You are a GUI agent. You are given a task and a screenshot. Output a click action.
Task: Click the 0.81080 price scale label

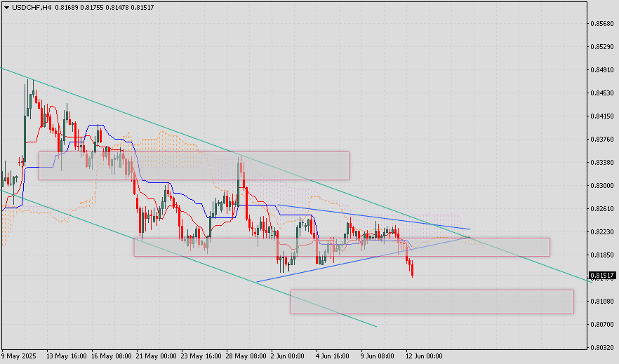(x=602, y=302)
